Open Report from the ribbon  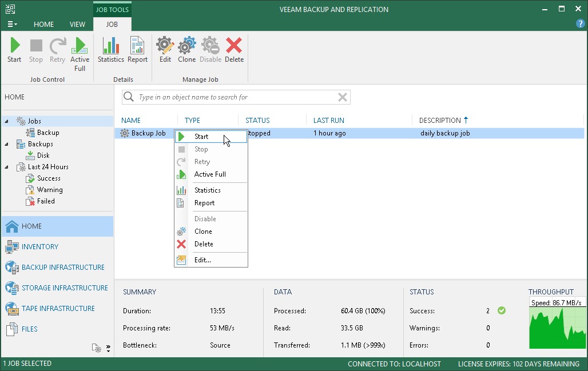tap(137, 50)
